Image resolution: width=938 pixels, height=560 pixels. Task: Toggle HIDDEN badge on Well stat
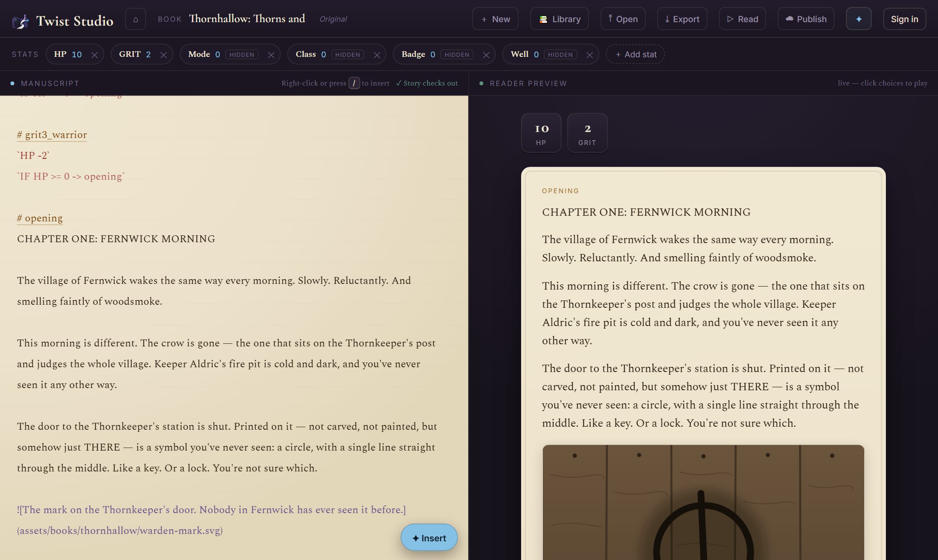(560, 55)
